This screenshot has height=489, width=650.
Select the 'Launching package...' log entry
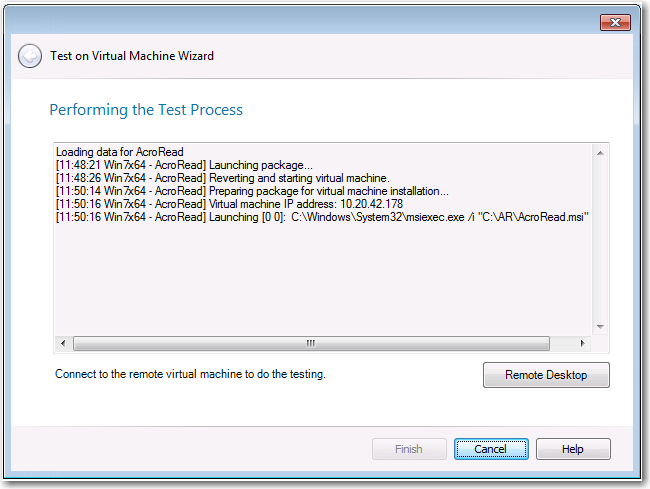tap(185, 165)
